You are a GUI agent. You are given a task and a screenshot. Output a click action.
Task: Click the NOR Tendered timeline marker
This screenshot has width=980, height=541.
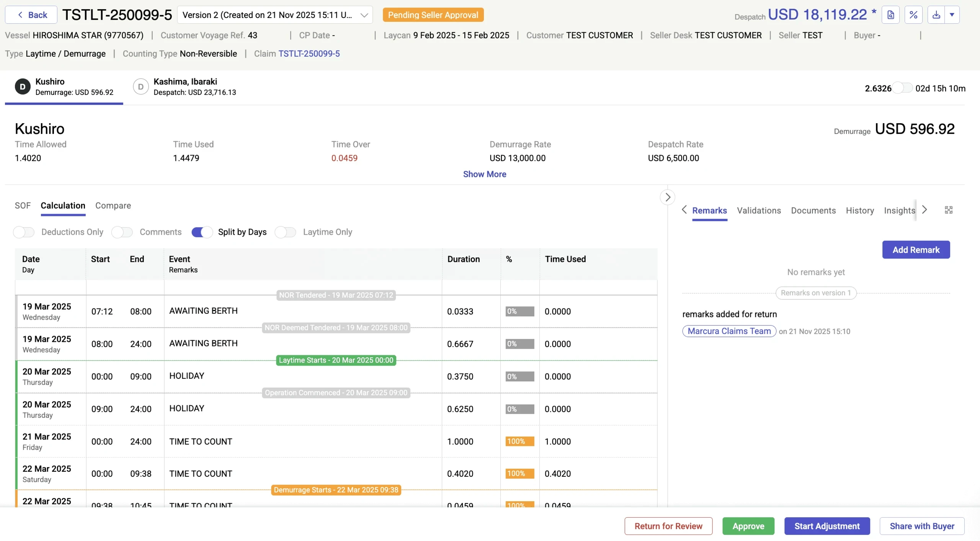pos(336,295)
